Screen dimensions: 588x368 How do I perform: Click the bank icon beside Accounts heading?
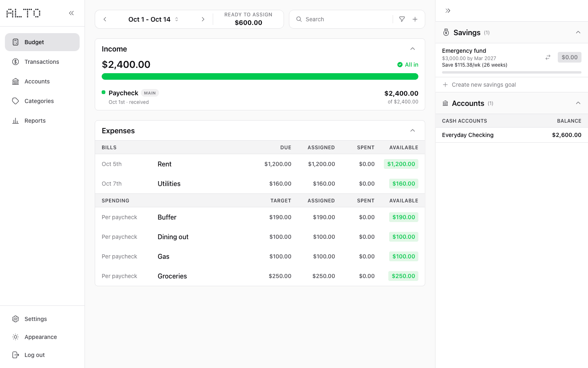tap(445, 103)
